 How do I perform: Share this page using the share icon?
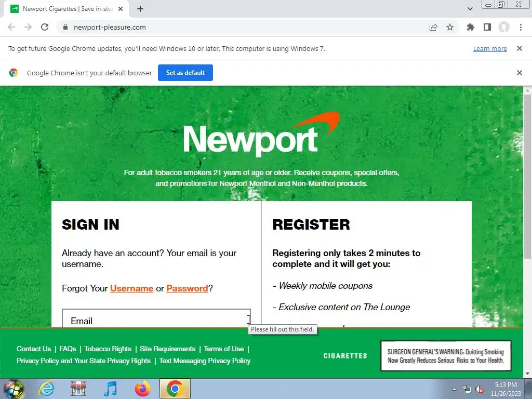[x=433, y=27]
